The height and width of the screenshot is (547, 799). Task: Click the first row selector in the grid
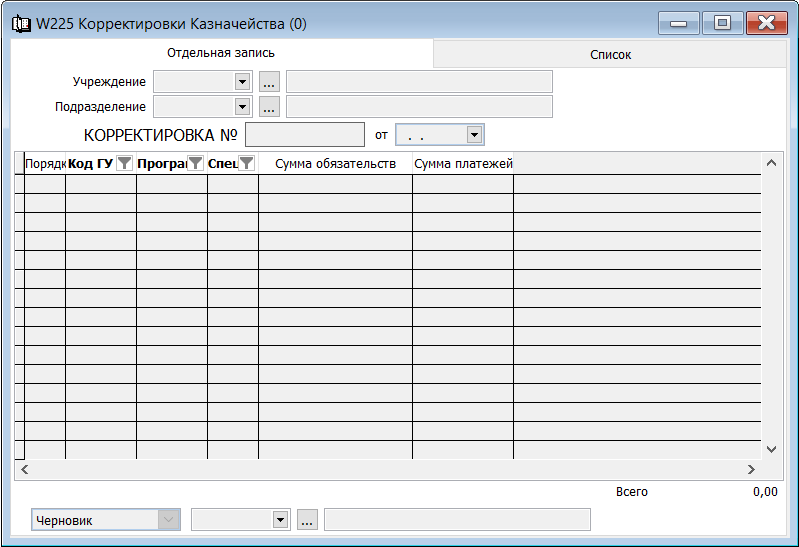(x=19, y=184)
